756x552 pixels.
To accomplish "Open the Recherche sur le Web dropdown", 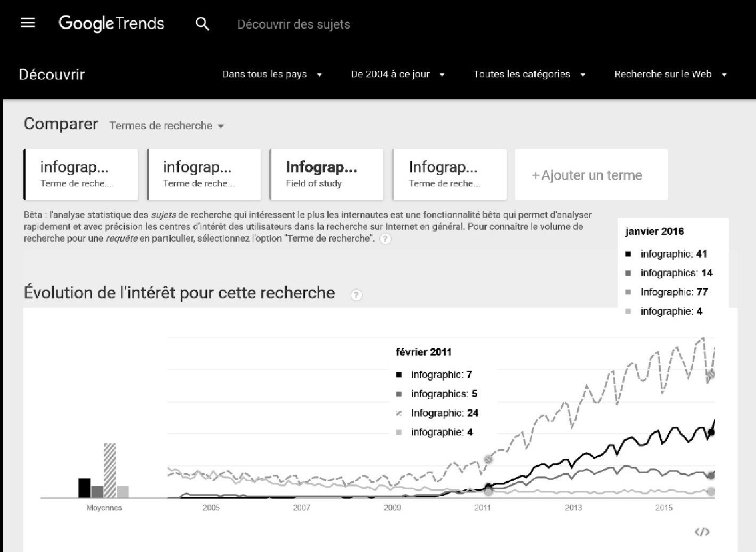I will click(670, 74).
